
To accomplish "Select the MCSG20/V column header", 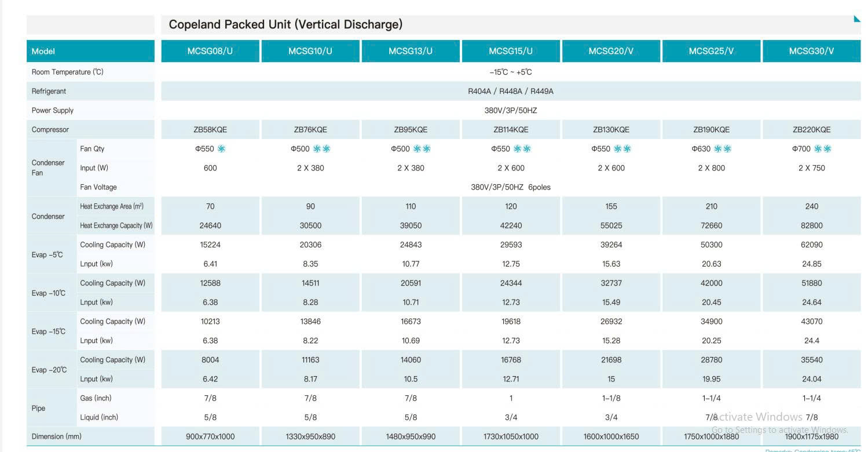I will click(611, 51).
